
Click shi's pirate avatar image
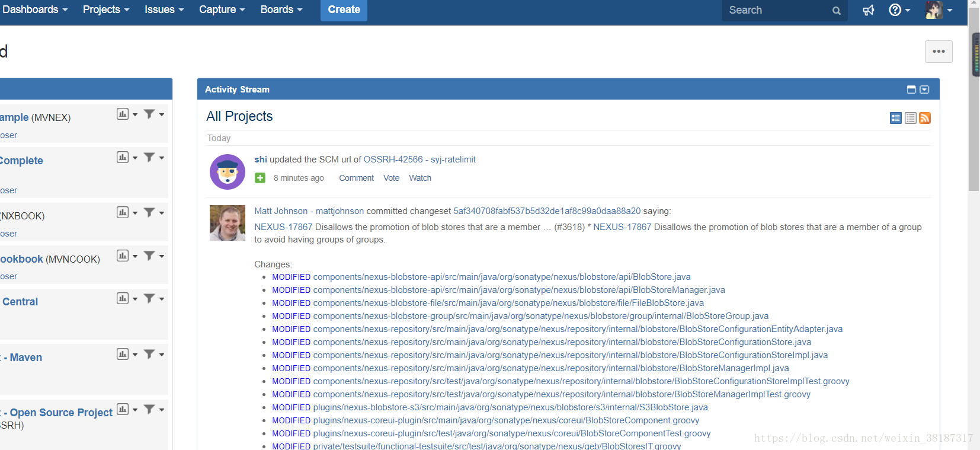pyautogui.click(x=228, y=172)
